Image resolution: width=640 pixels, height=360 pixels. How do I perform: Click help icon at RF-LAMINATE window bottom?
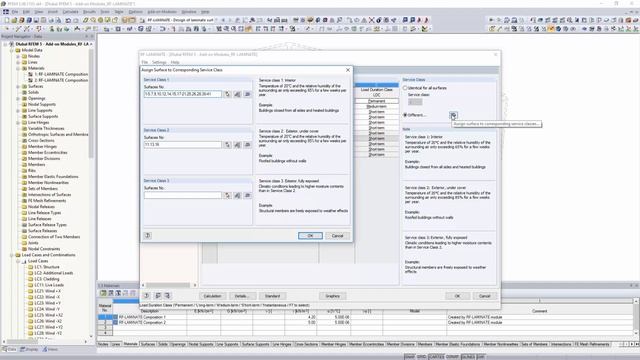(x=147, y=296)
